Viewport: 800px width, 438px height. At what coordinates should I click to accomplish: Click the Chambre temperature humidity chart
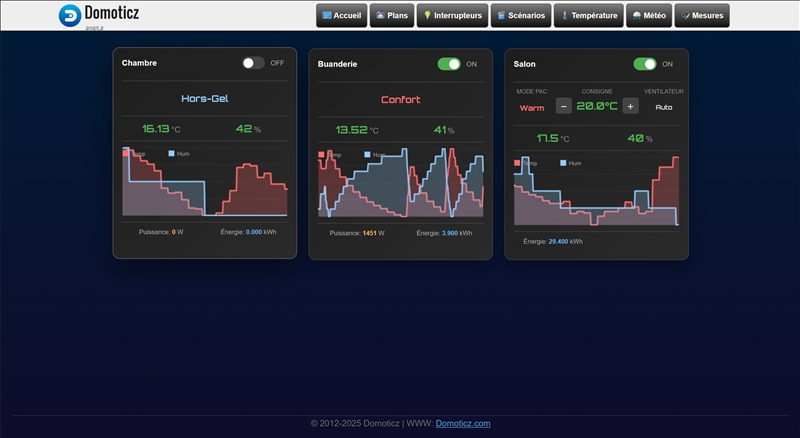(x=205, y=181)
